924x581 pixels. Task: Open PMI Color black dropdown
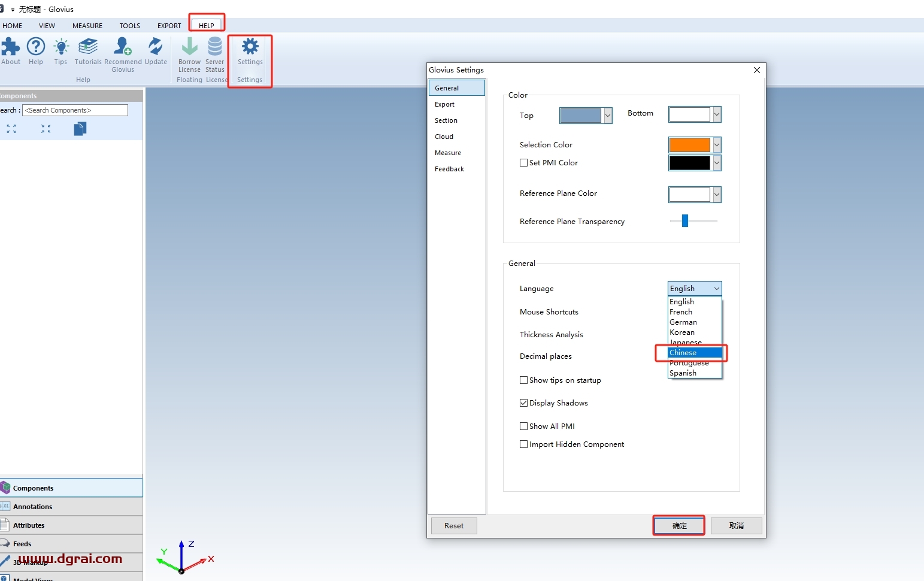click(x=717, y=163)
